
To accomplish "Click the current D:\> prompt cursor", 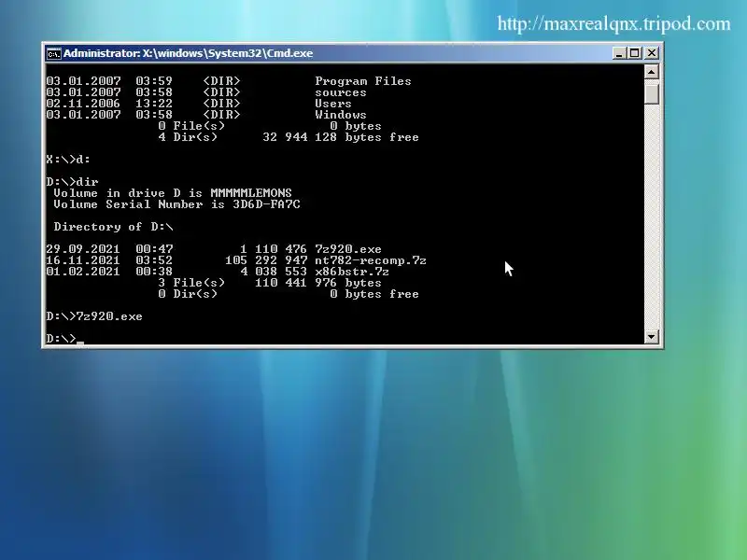I will click(x=79, y=342).
